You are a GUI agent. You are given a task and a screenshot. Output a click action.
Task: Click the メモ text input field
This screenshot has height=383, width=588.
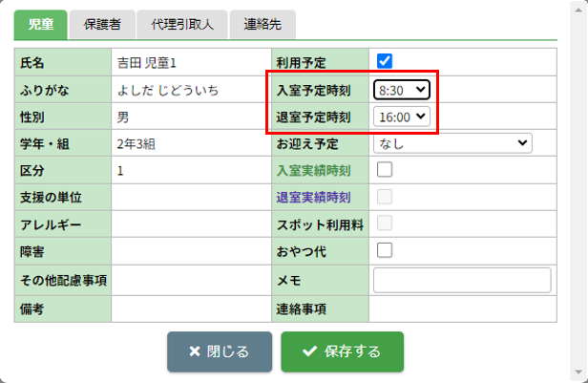(x=462, y=280)
